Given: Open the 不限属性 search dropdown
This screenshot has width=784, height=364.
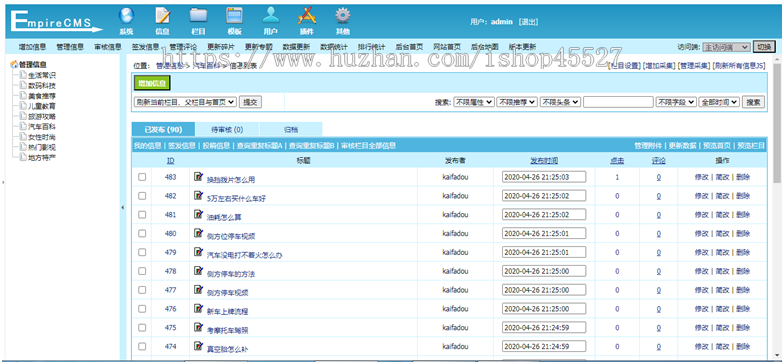Looking at the screenshot, I should (x=474, y=102).
